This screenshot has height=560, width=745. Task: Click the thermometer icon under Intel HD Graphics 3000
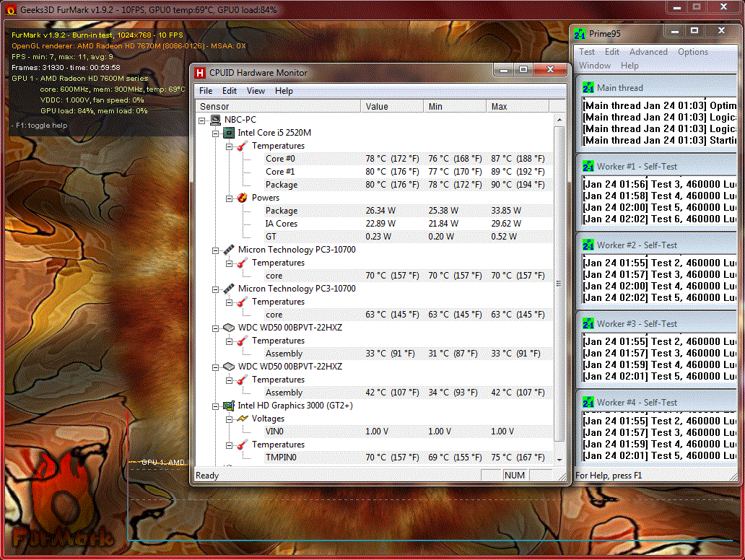(x=243, y=445)
